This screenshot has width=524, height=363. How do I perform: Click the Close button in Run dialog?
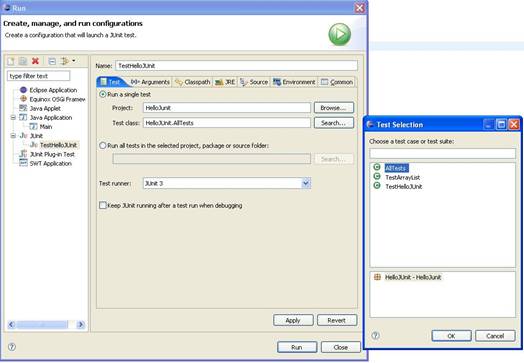(x=341, y=347)
